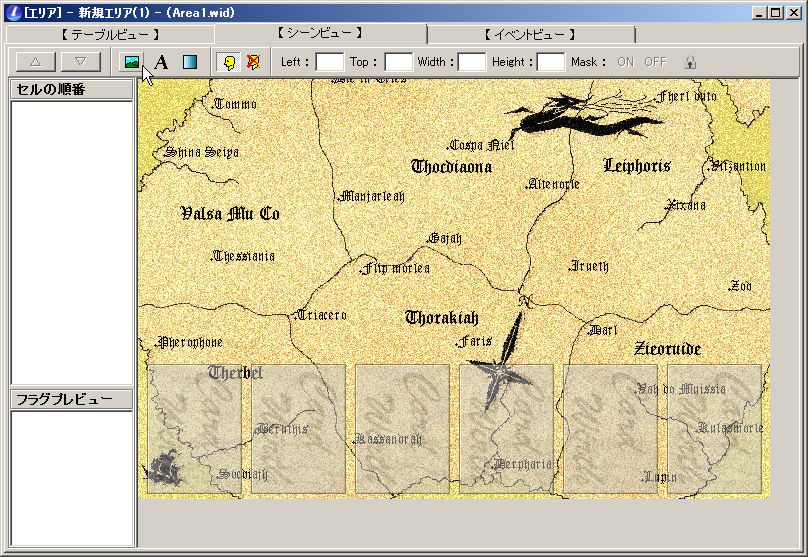Click the Thorakiah map label

tap(442, 317)
